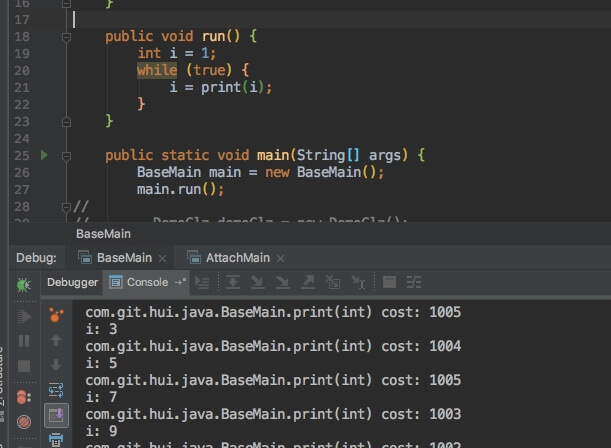The height and width of the screenshot is (448, 611).
Task: Collapse the run() method fold marker
Action: coord(66,37)
